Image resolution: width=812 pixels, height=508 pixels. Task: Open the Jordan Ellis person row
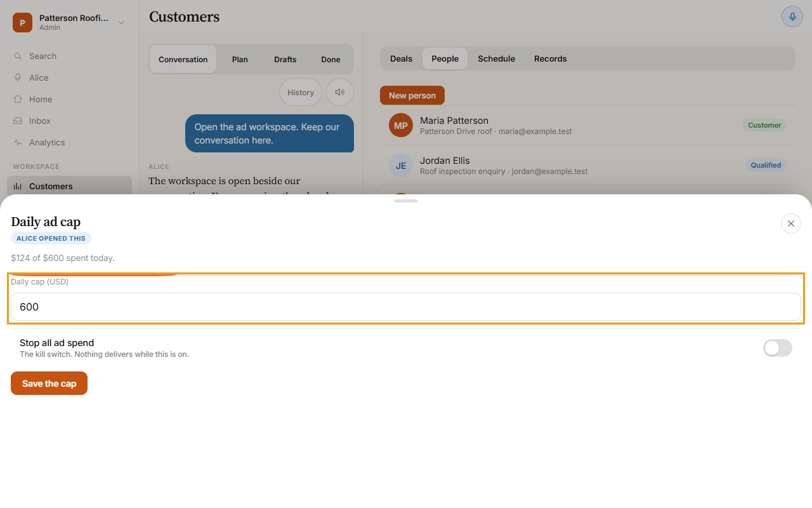click(587, 165)
